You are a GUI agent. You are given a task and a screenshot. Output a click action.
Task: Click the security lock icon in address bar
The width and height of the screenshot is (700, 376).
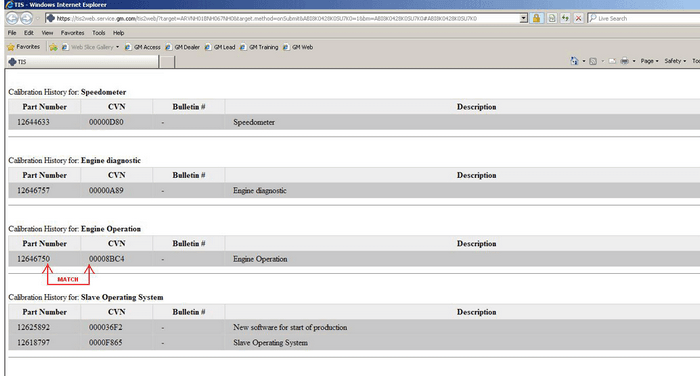pos(536,18)
